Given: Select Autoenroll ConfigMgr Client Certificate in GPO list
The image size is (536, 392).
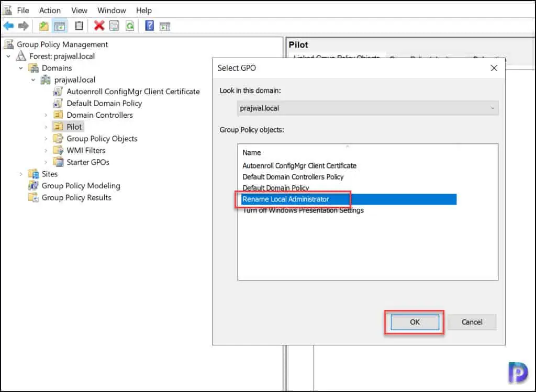Looking at the screenshot, I should coord(299,165).
